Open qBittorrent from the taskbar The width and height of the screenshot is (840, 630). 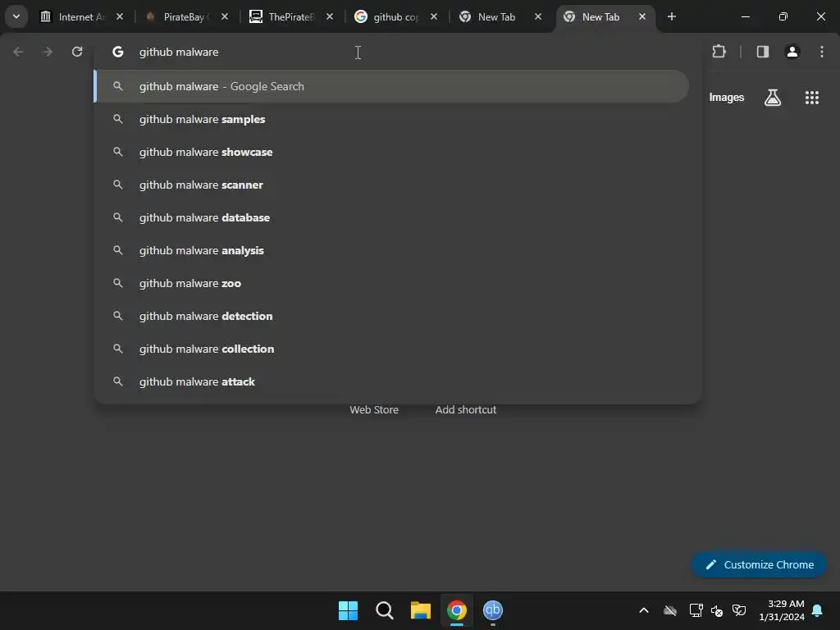pyautogui.click(x=493, y=610)
